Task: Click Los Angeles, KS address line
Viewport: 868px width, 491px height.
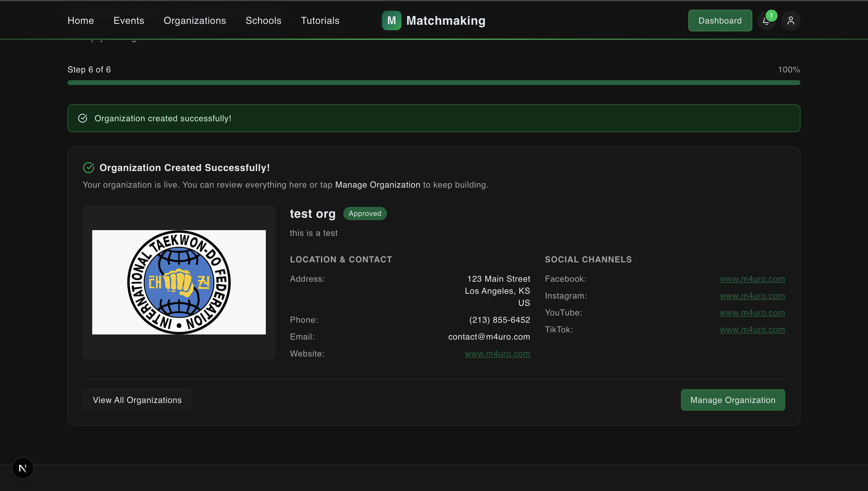Action: tap(497, 291)
